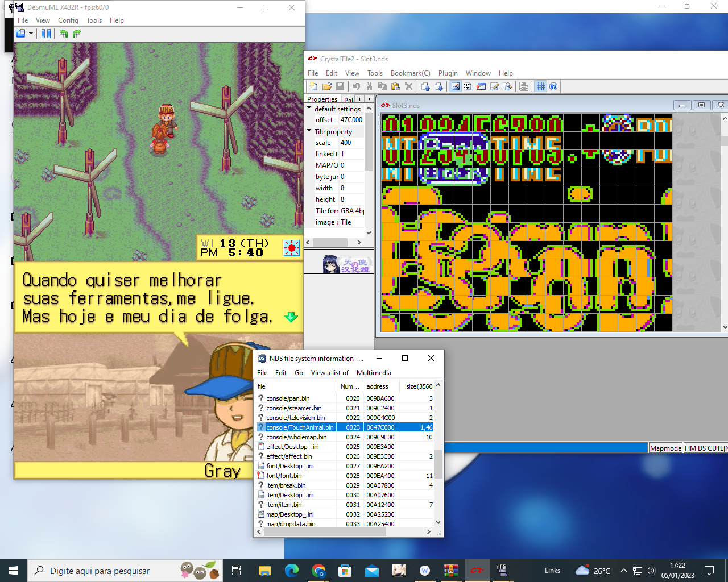This screenshot has height=582, width=728.
Task: Click the image pattern value 'Tile'
Action: [x=351, y=222]
